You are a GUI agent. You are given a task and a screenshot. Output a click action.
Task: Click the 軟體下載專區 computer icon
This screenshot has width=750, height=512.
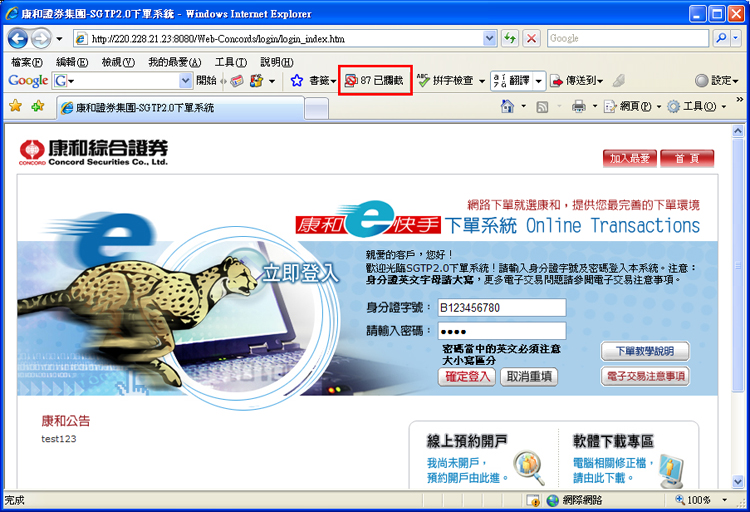[x=671, y=470]
